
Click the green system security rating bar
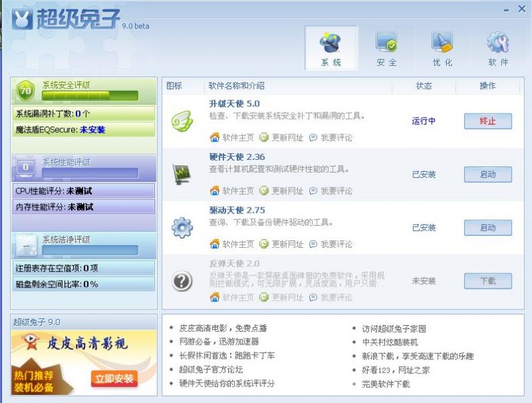90,95
